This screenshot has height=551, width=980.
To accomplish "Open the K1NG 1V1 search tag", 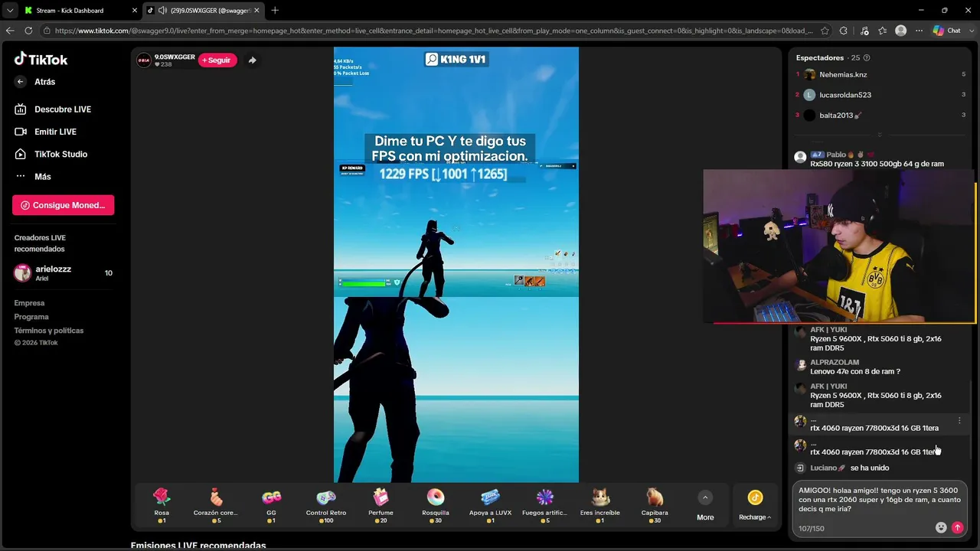I will pos(456,59).
